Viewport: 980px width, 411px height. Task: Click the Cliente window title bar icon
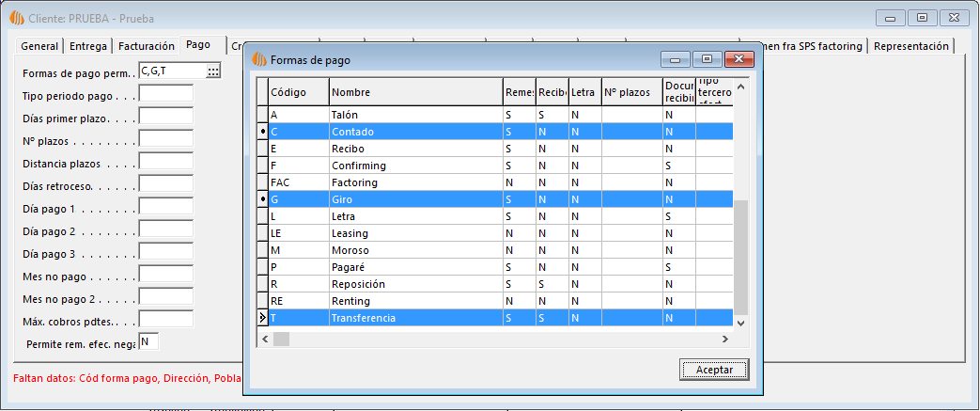tap(13, 18)
